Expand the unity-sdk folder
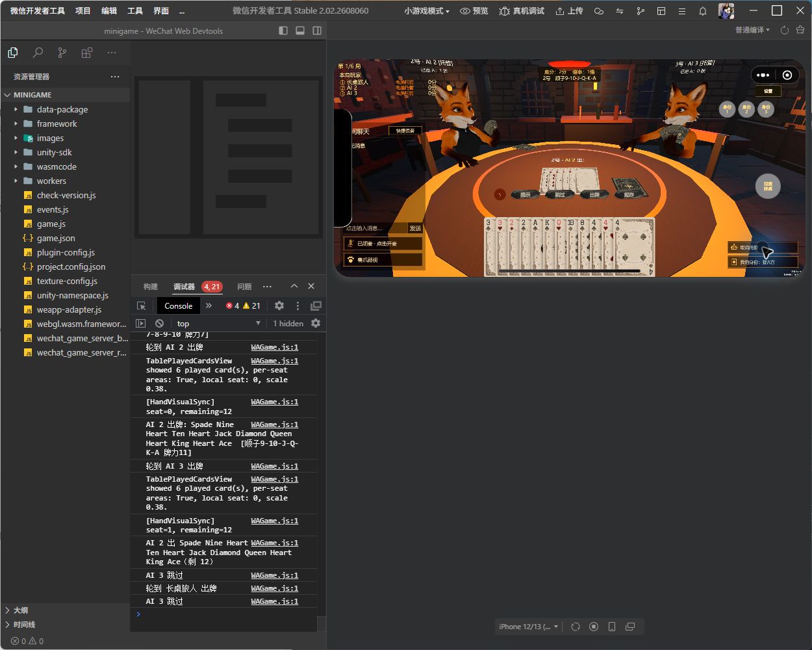Screen dimensions: 812x650 pos(55,152)
